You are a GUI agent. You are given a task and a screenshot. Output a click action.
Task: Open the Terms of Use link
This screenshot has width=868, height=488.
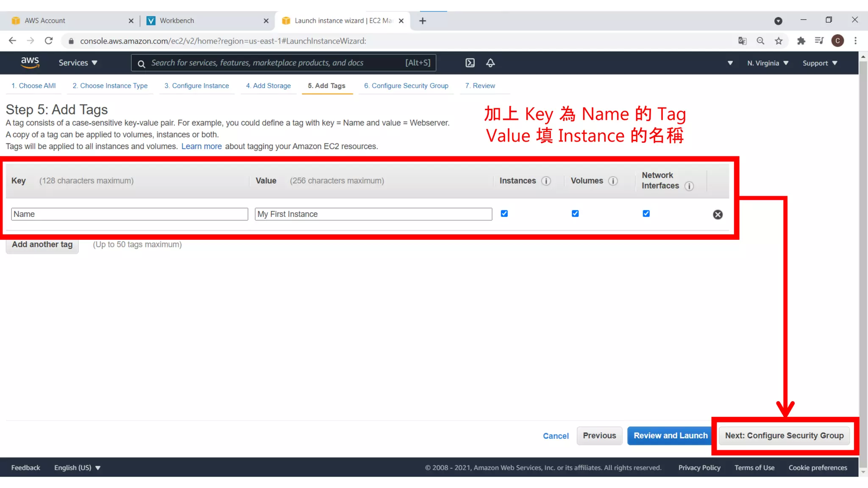point(754,468)
